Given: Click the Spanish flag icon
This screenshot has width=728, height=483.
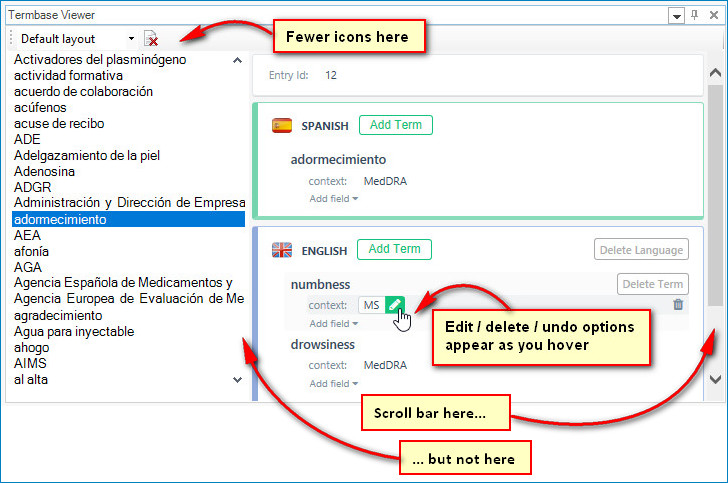Looking at the screenshot, I should tap(282, 126).
